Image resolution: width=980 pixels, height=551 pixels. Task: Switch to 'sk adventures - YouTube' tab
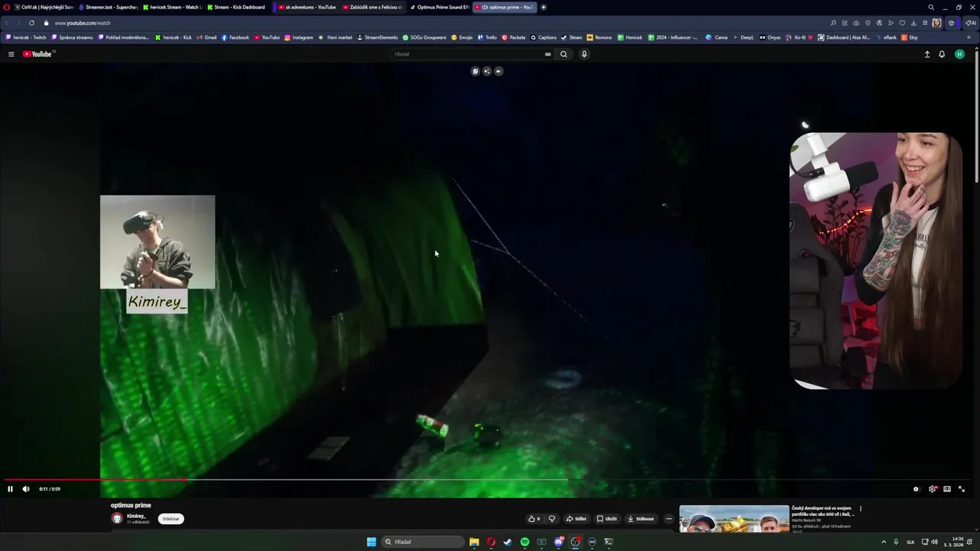tap(306, 7)
